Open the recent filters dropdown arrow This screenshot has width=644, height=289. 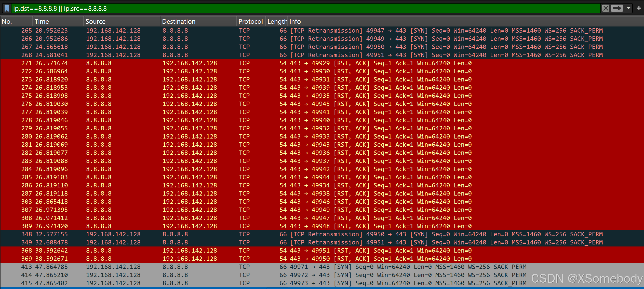point(629,8)
